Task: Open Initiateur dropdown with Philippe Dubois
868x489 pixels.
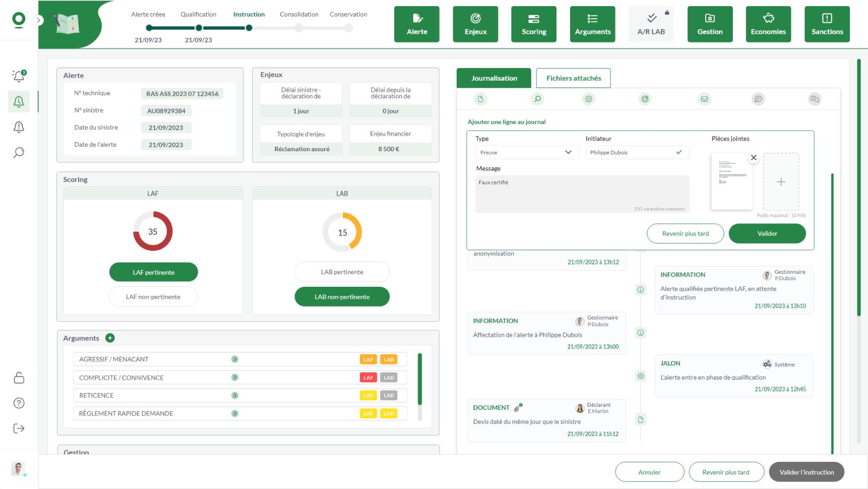Action: [637, 152]
